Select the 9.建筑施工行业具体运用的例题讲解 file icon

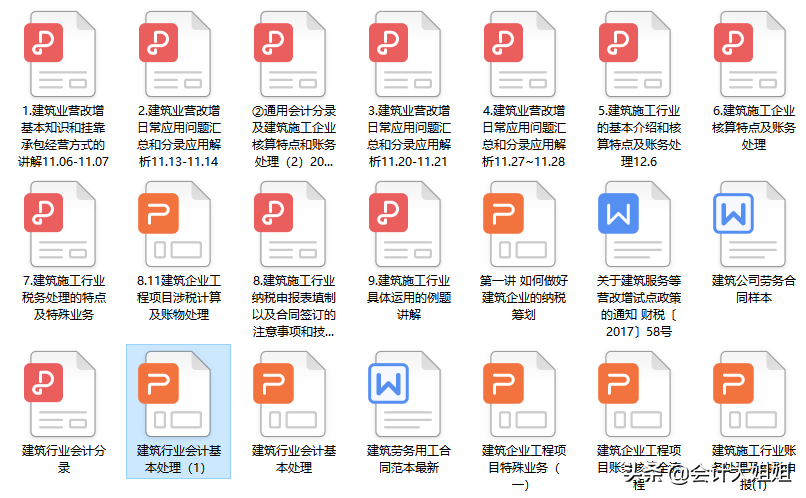click(406, 224)
